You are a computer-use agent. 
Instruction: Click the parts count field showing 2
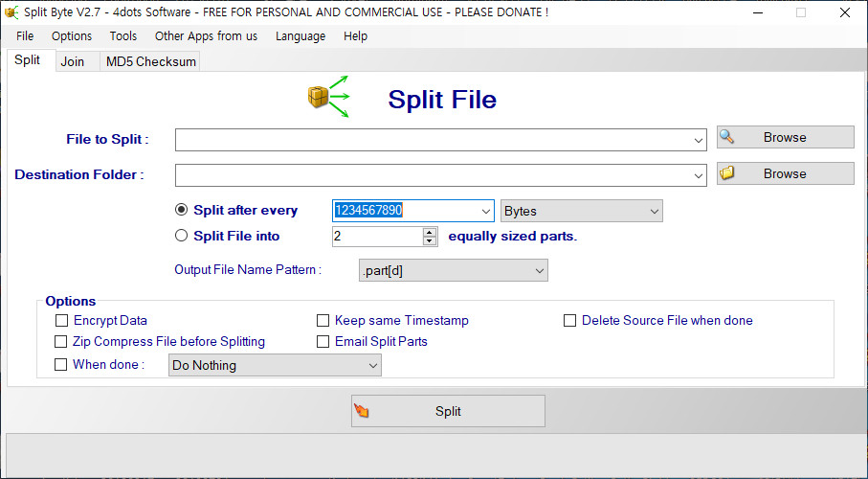click(x=377, y=237)
